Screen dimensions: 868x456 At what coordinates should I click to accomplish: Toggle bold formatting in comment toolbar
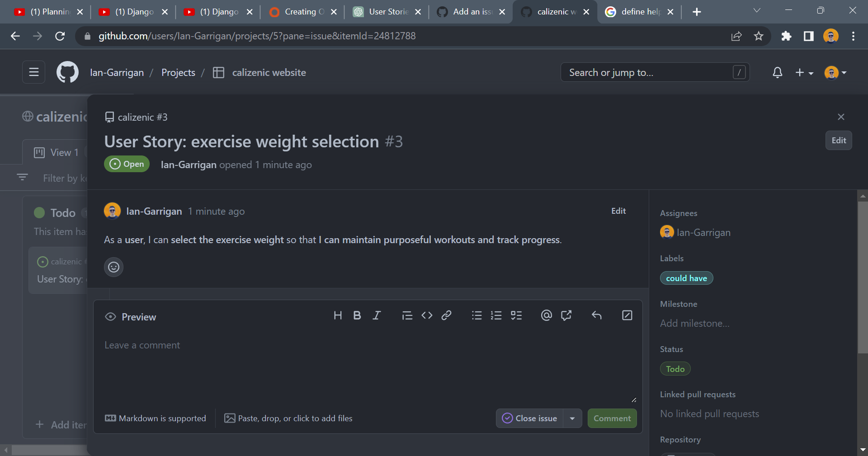tap(357, 315)
